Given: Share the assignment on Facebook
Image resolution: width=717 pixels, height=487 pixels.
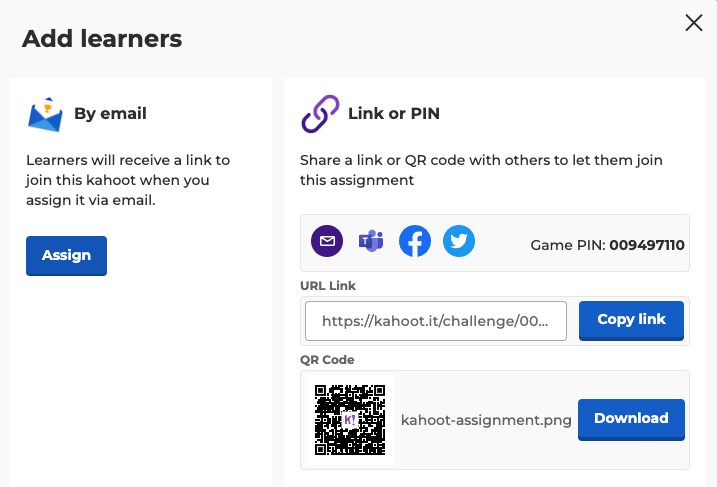Looking at the screenshot, I should coord(415,241).
